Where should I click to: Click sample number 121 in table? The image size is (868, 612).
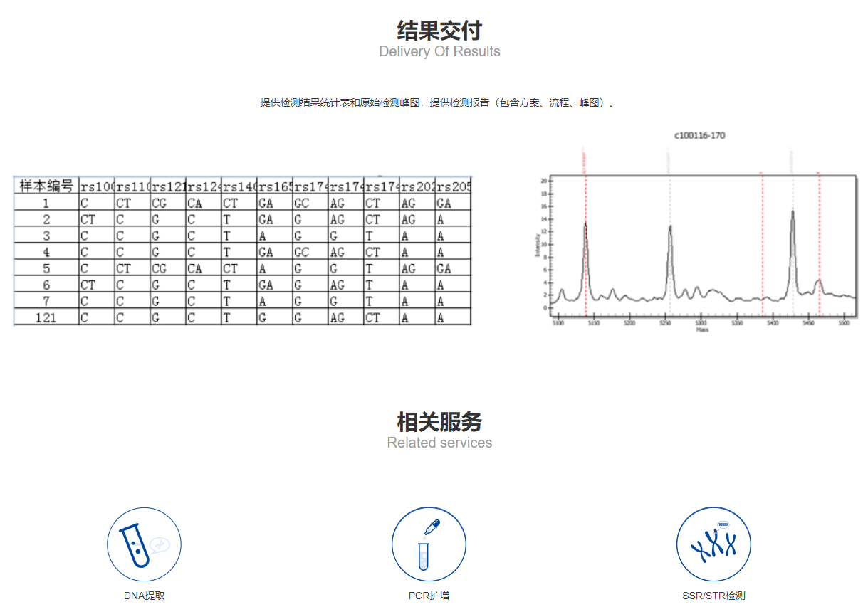pyautogui.click(x=46, y=317)
